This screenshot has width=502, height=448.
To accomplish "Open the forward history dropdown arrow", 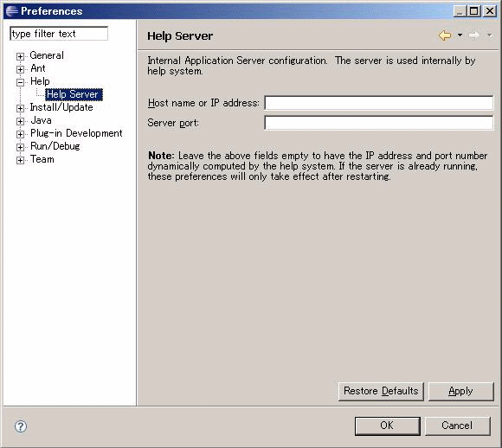I will [x=489, y=35].
